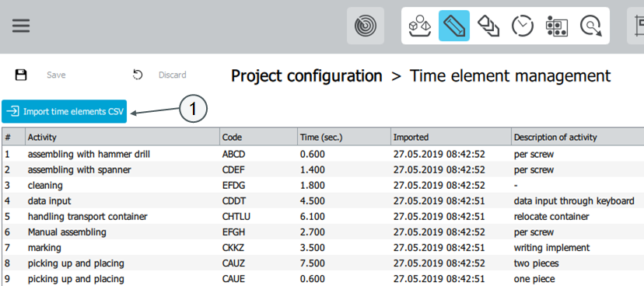Select the highlighted pencil edit icon
644x286 pixels.
point(454,26)
